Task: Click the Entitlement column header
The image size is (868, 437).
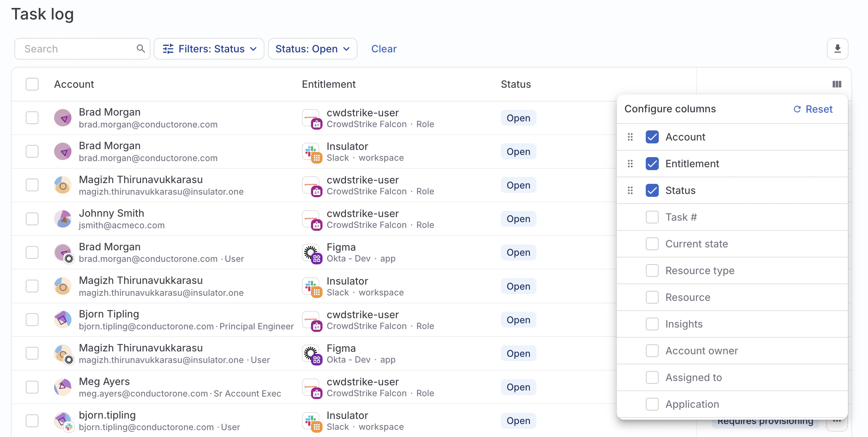Action: pos(328,84)
